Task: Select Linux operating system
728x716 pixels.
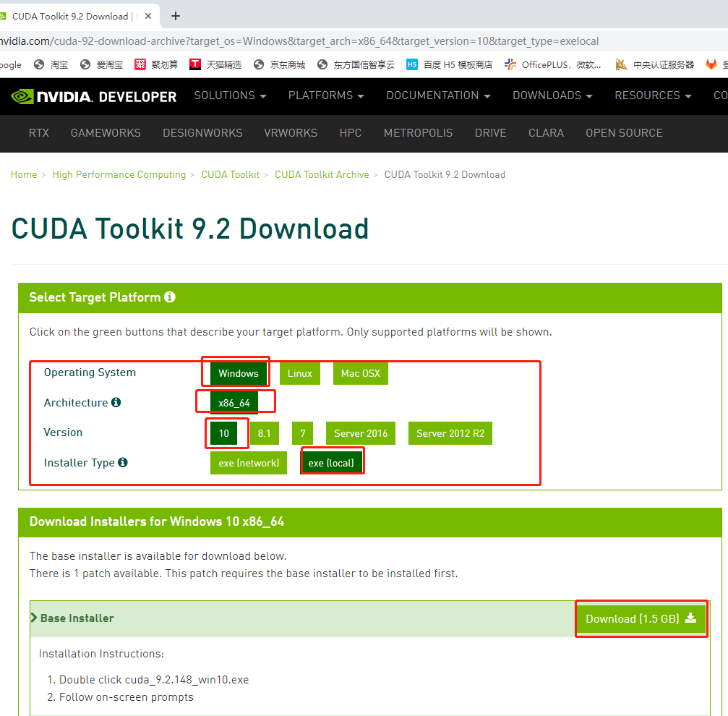Action: (300, 373)
